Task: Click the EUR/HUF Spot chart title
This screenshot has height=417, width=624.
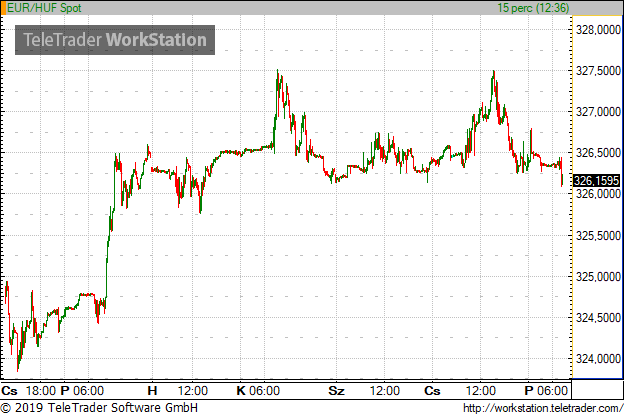Action: pos(44,8)
